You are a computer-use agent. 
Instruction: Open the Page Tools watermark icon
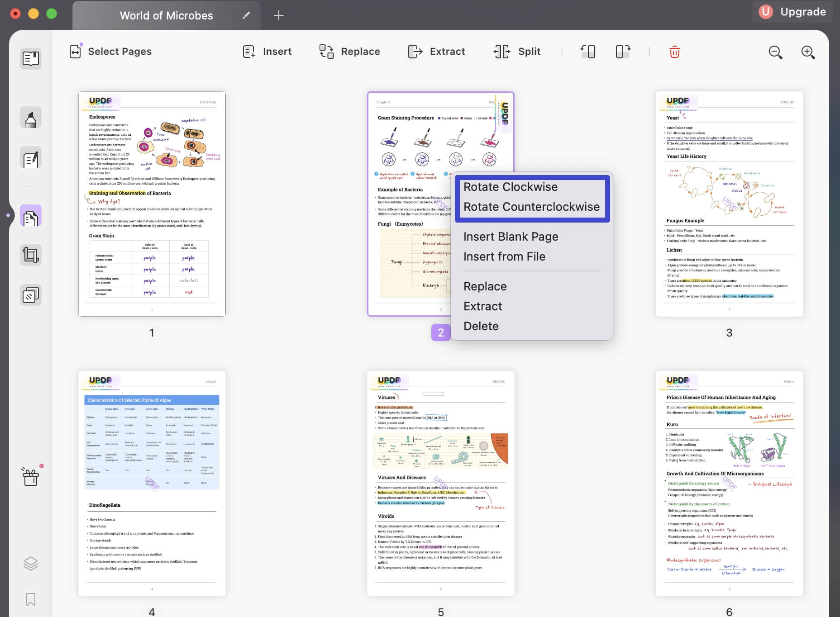tap(31, 295)
